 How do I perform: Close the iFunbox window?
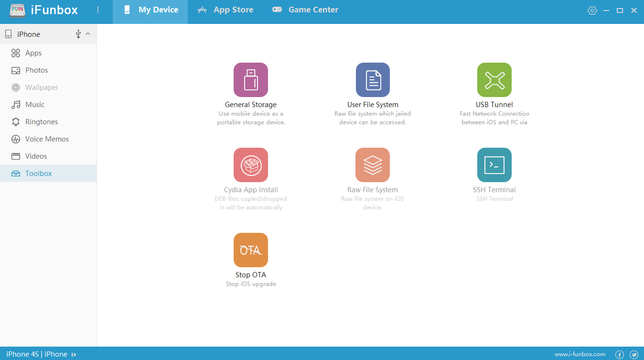pos(634,11)
